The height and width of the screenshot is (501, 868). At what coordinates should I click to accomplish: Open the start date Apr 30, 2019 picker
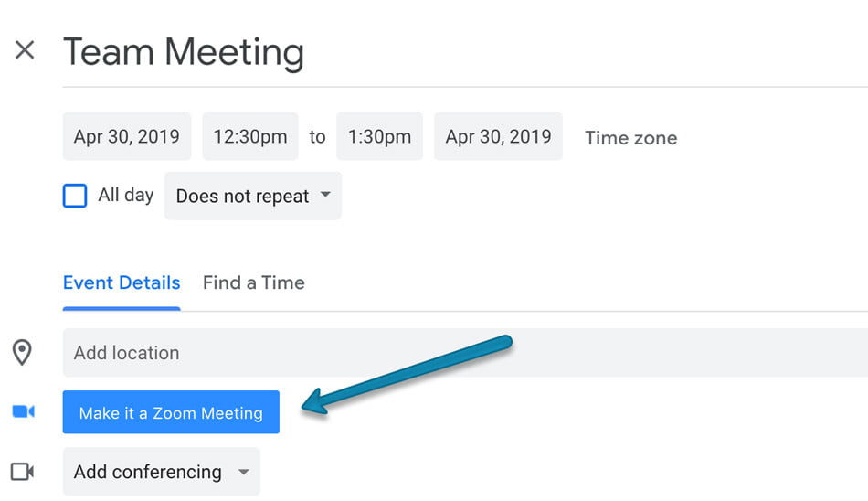tap(127, 136)
